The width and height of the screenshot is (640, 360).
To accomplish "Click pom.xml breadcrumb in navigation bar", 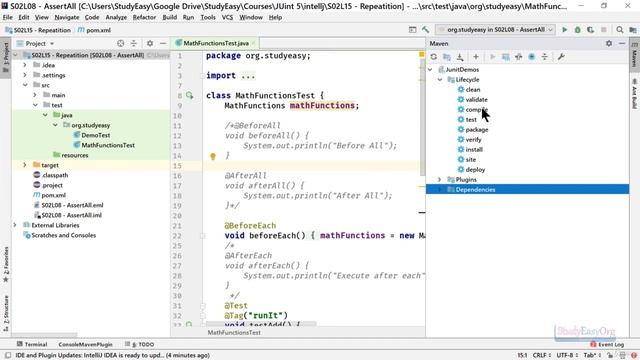I will (x=94, y=30).
